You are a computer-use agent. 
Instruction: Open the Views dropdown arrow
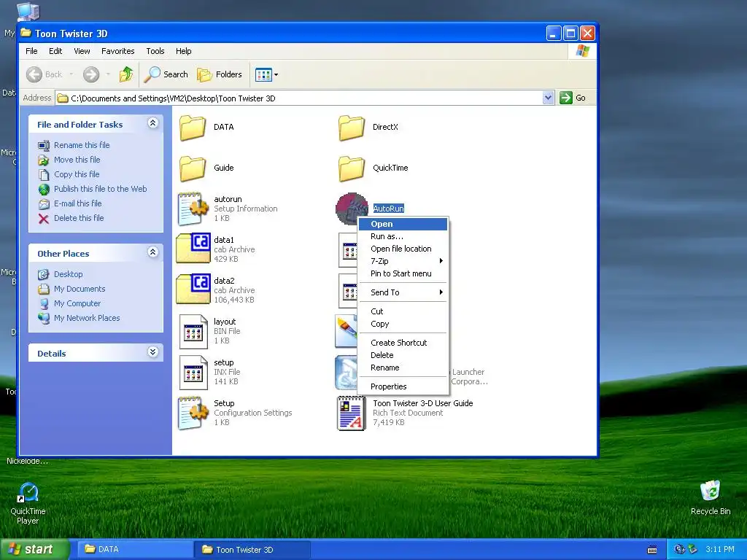[276, 75]
